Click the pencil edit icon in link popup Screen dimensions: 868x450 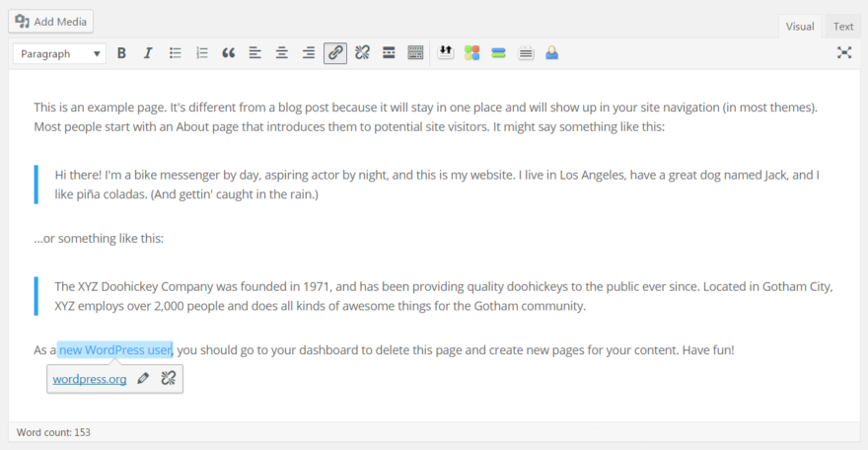(143, 379)
